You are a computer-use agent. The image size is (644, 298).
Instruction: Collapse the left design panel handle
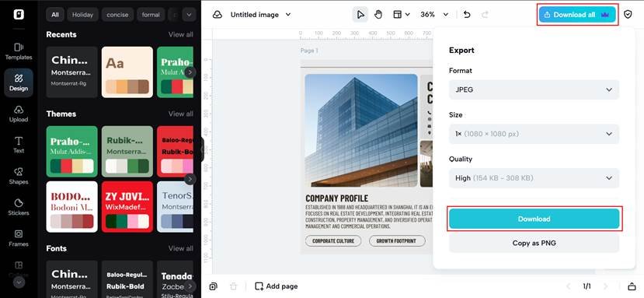tap(203, 149)
